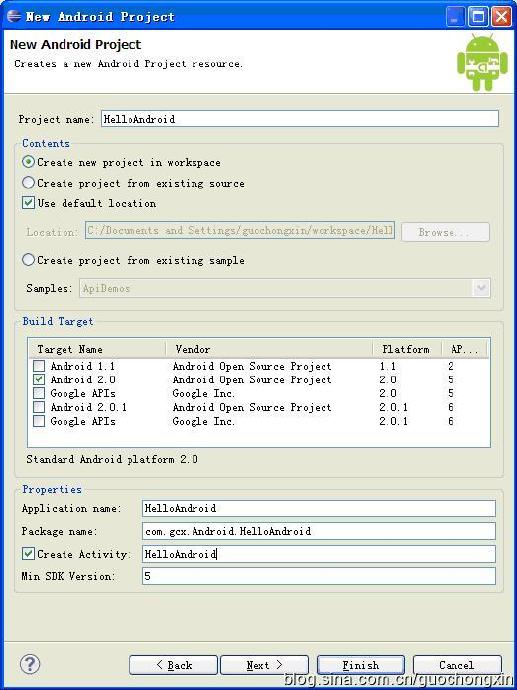Close the New Android Project dialog
The width and height of the screenshot is (517, 690).
(501, 17)
